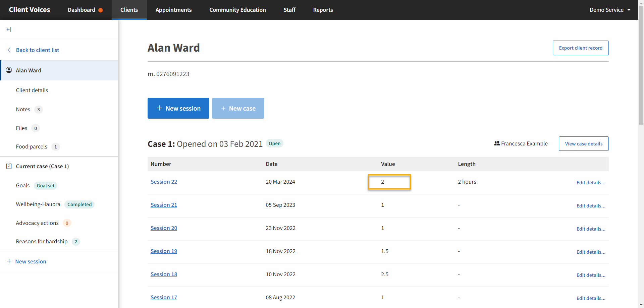Viewport: 644px width, 308px height.
Task: Select the Clients tab
Action: [129, 10]
